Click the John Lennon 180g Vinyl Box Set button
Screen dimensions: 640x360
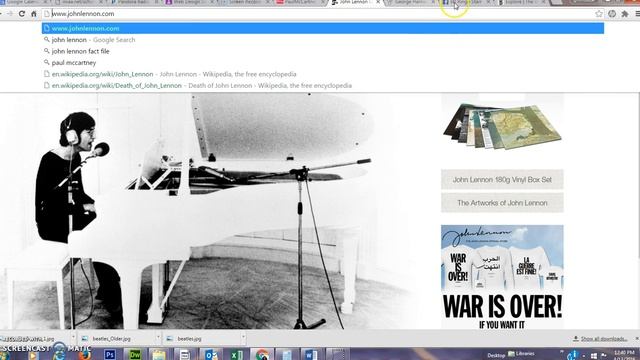pos(502,180)
